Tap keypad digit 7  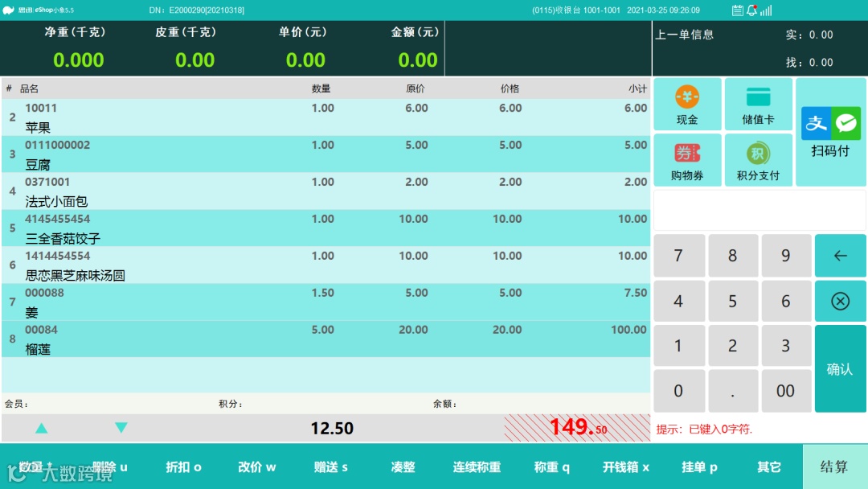[678, 255]
